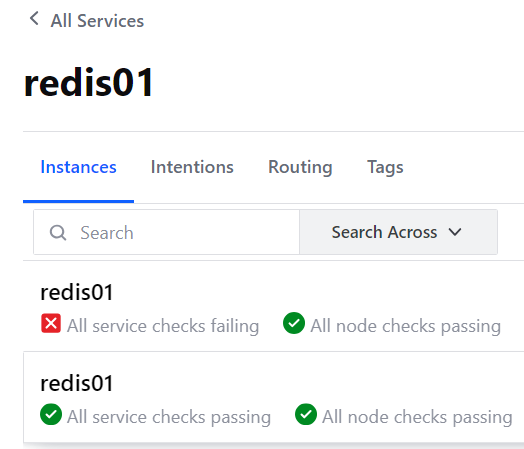Click the magnifying glass search icon
This screenshot has width=524, height=449.
(58, 232)
